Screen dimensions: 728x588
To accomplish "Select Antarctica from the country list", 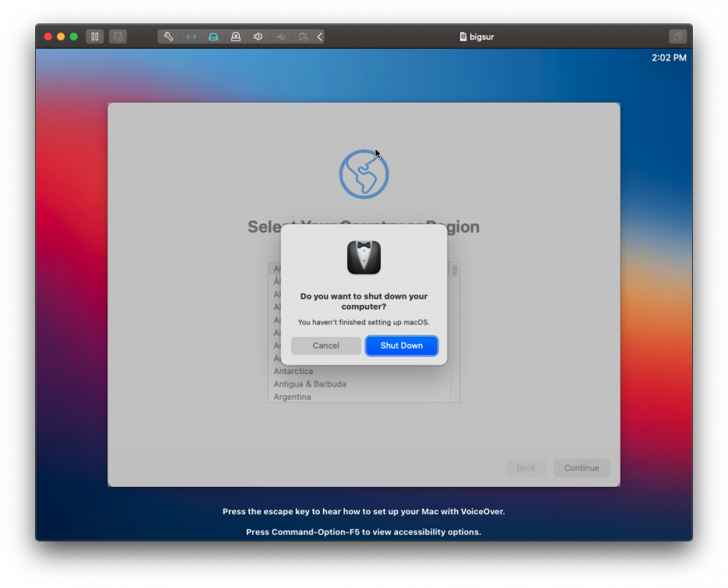I will (293, 372).
